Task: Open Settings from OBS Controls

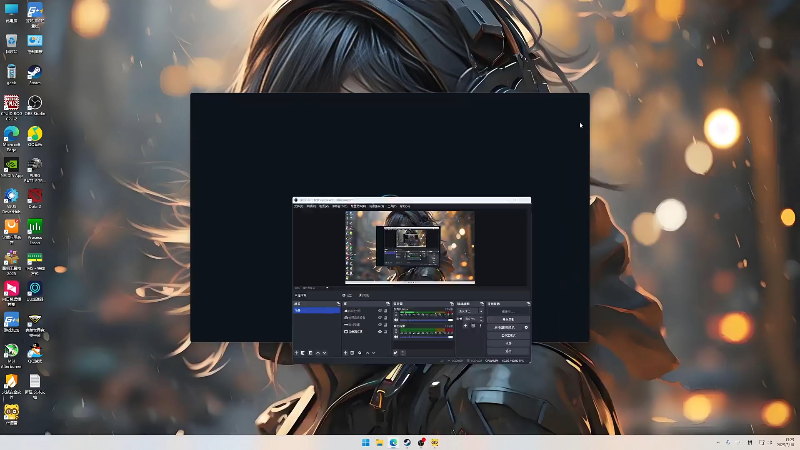Action: click(x=508, y=343)
